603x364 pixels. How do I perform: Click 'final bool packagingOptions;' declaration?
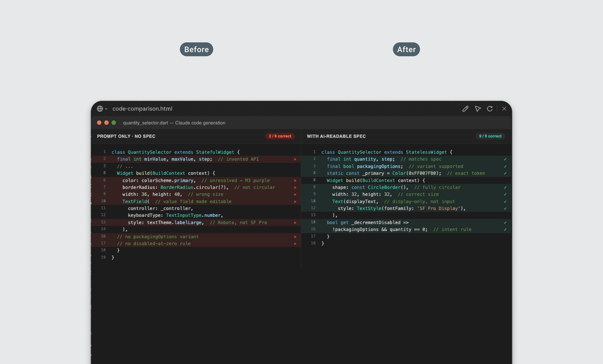tap(365, 166)
